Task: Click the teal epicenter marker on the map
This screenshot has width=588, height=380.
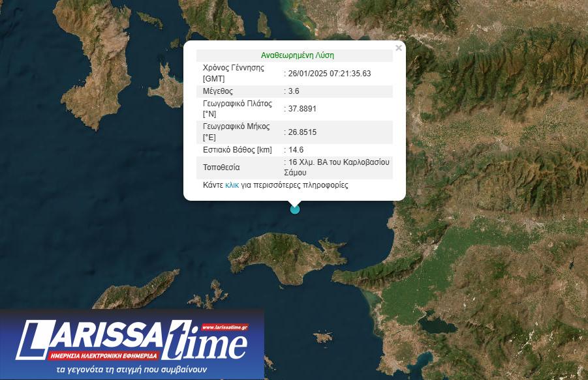Action: [x=295, y=209]
